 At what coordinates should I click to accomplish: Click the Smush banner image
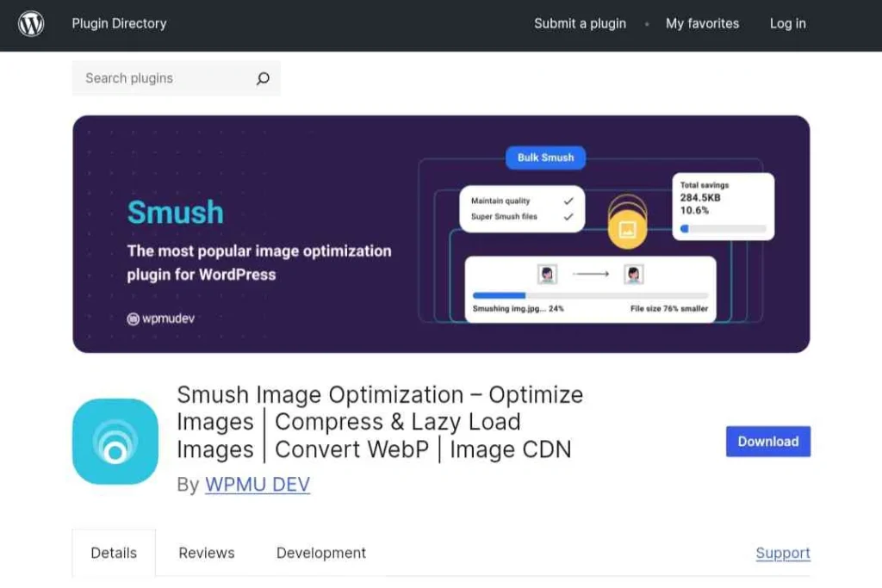[x=441, y=234]
